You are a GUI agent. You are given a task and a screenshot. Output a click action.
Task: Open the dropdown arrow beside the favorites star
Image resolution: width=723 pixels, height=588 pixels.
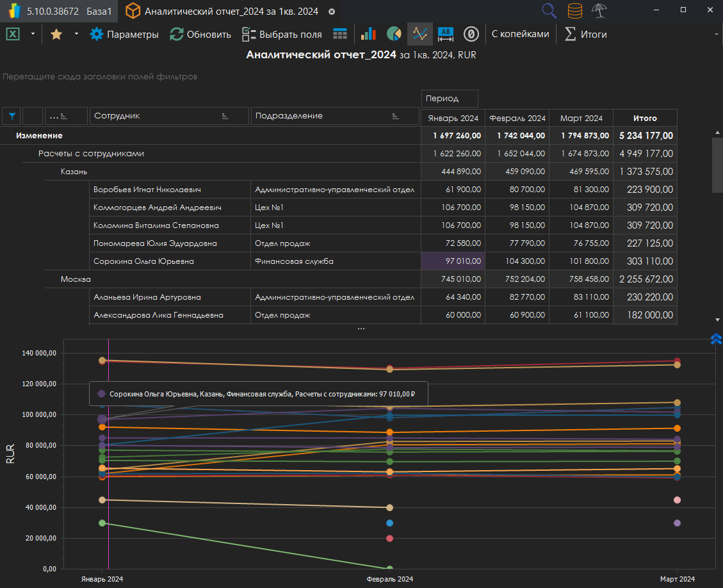tap(76, 34)
